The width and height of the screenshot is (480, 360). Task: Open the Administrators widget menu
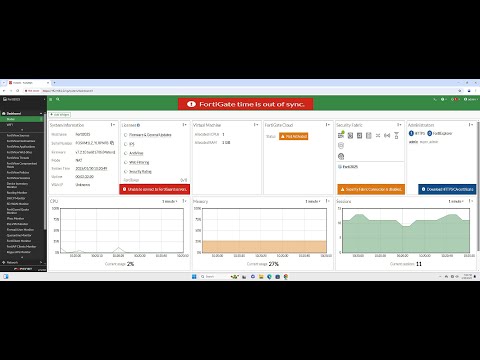pos(471,125)
